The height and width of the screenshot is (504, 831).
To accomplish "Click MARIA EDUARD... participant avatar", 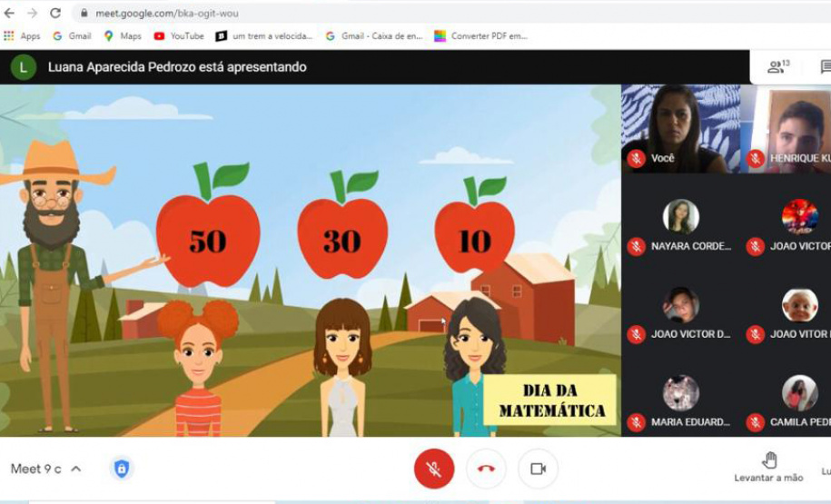I will (680, 392).
